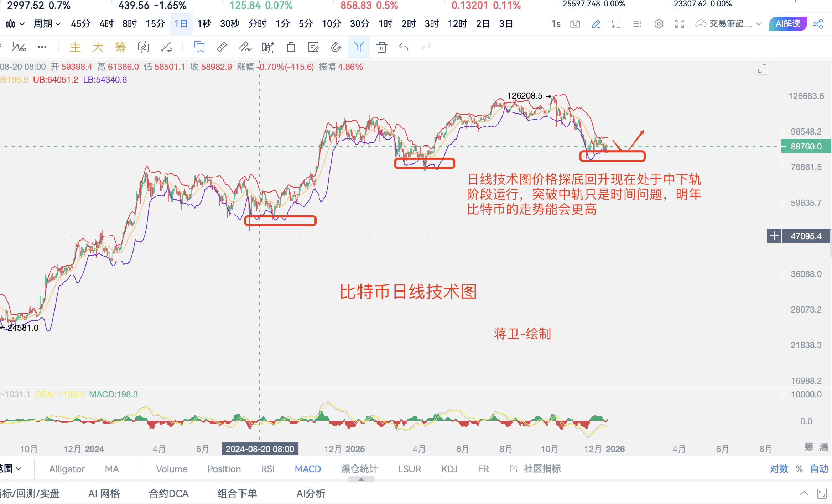Click the ruler measure tool
832x504 pixels.
(222, 47)
